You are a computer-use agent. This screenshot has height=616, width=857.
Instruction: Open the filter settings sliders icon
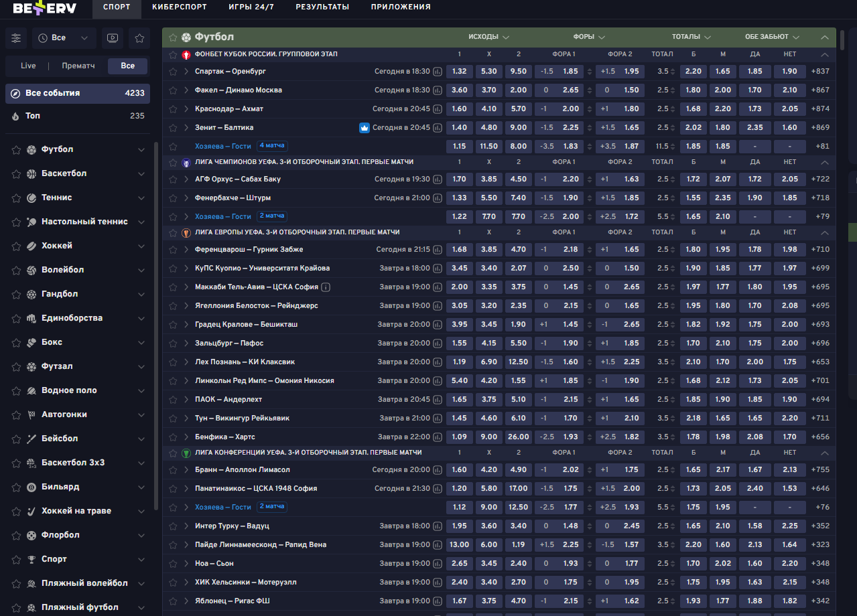[16, 38]
